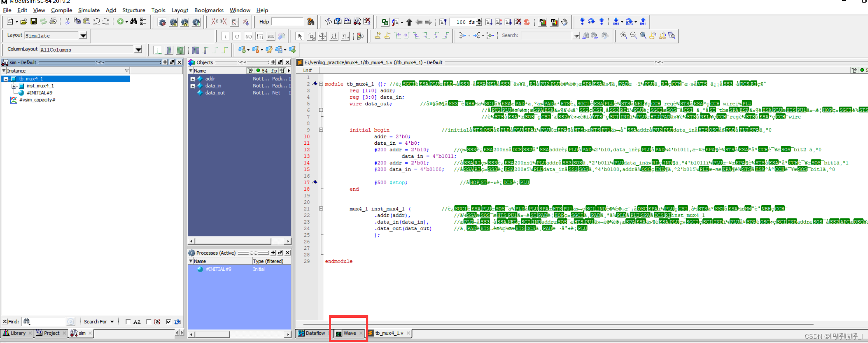Screen dimensions: 868x343
Task: Uncheck the search-direction checkbox in Find bar
Action: (168, 322)
